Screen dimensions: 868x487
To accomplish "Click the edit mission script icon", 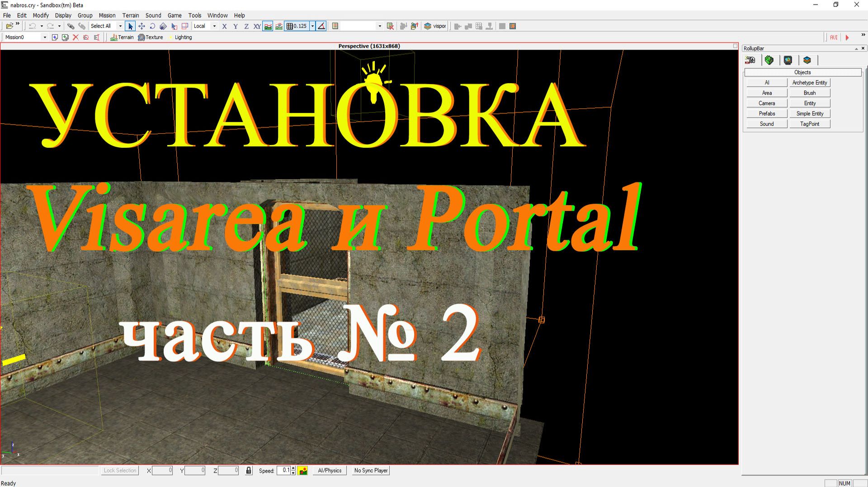I will coord(96,37).
